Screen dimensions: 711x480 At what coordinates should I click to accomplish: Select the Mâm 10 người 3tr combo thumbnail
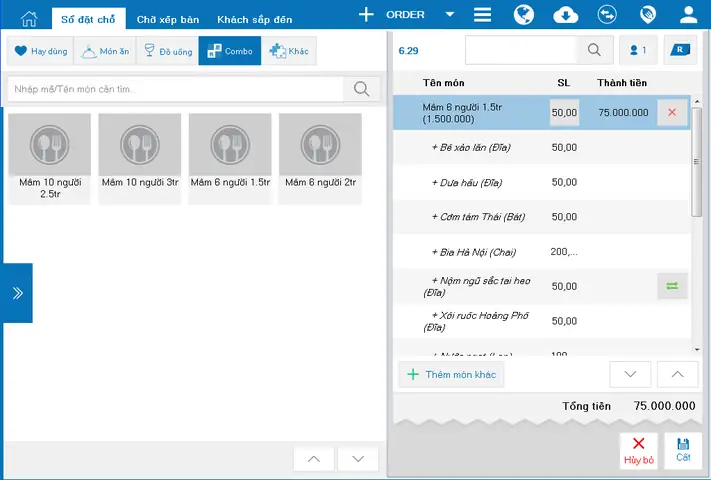click(x=140, y=159)
